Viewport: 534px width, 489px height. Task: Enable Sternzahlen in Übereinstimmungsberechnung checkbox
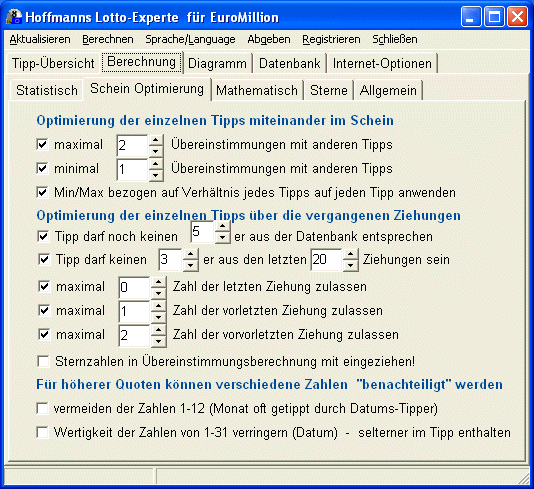[43, 361]
